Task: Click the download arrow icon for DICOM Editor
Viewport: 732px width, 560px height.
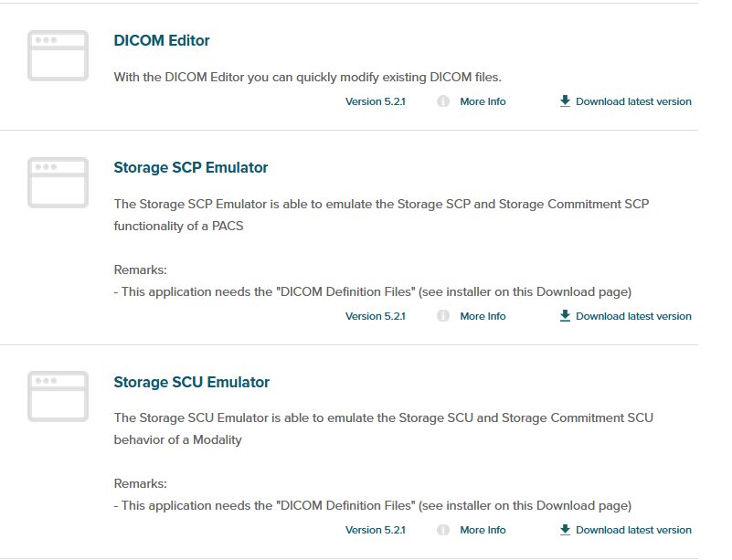Action: tap(565, 101)
